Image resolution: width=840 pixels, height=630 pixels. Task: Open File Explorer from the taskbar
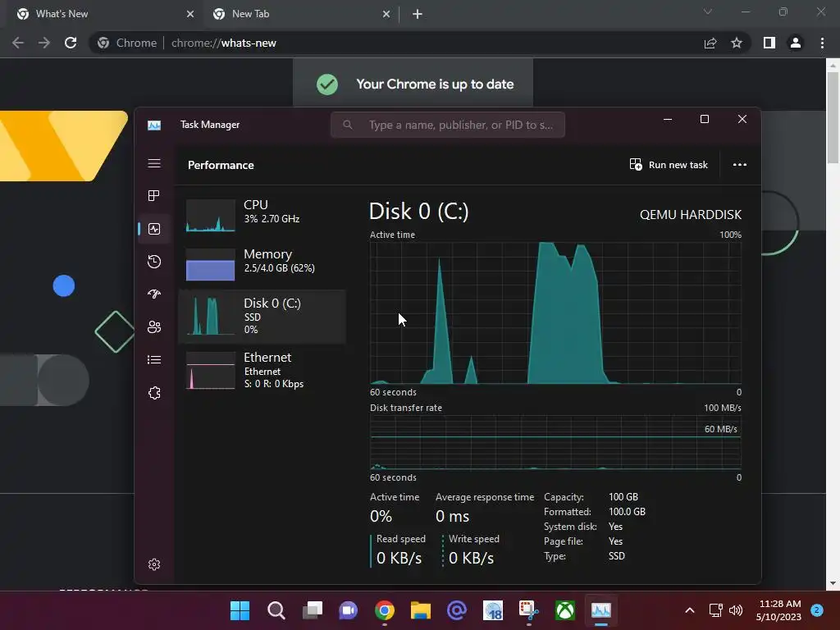(421, 610)
